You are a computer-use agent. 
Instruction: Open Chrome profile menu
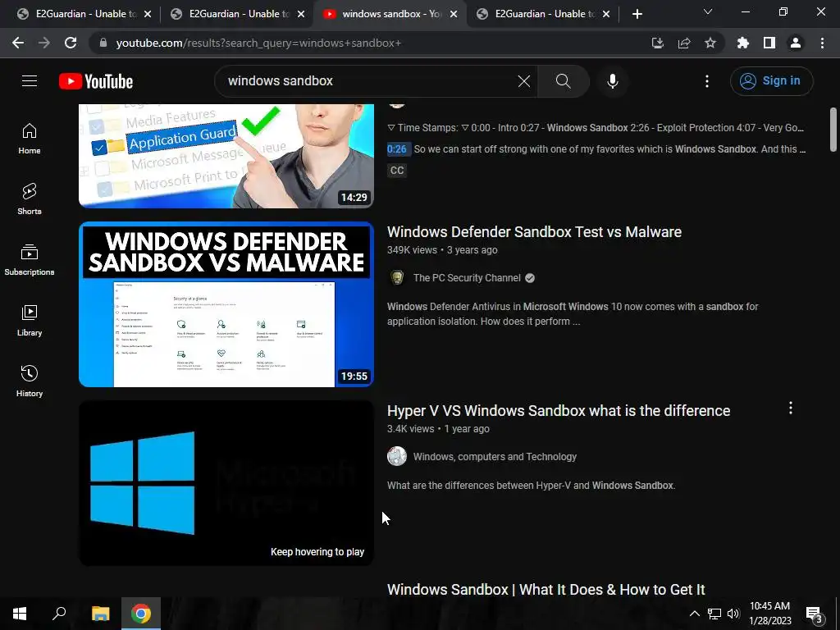[x=796, y=43]
